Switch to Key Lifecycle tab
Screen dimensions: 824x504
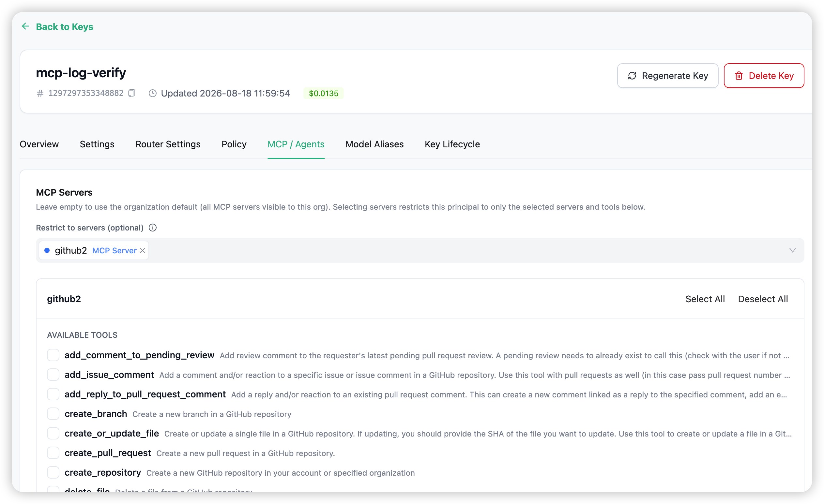(x=452, y=144)
